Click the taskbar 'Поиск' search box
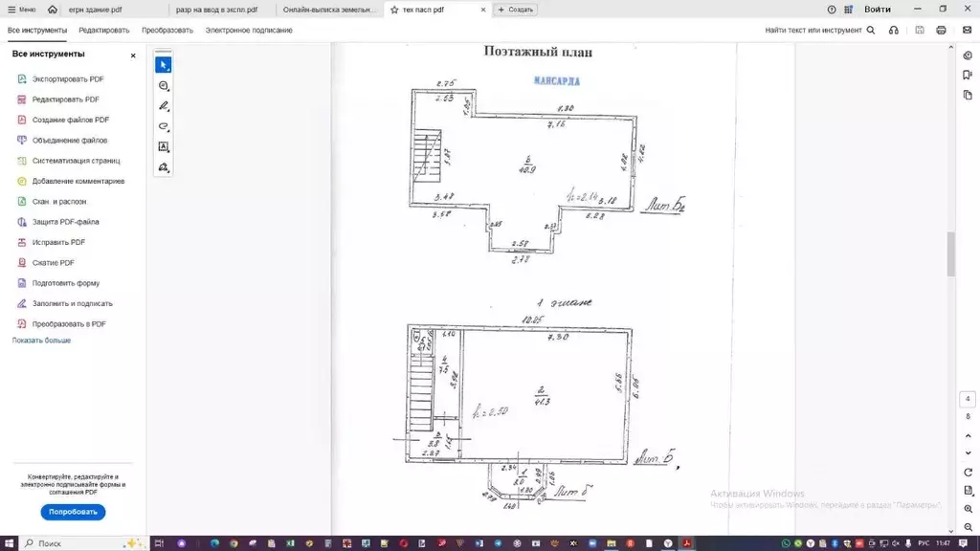This screenshot has width=980, height=551. 82,543
